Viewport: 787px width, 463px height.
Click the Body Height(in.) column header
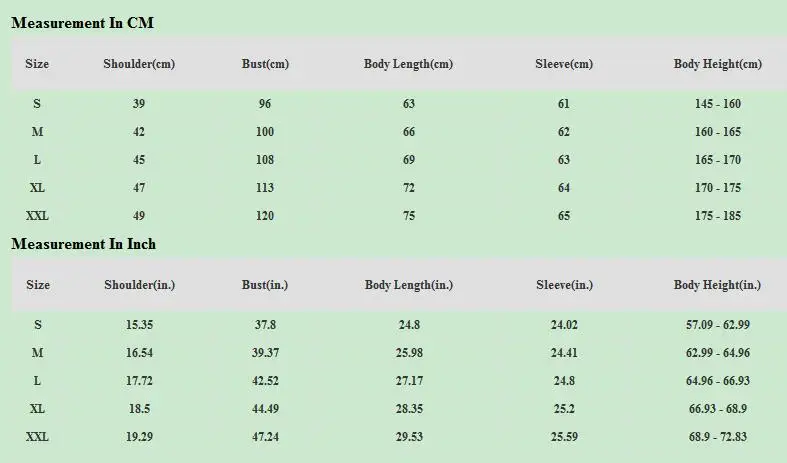[x=718, y=285]
